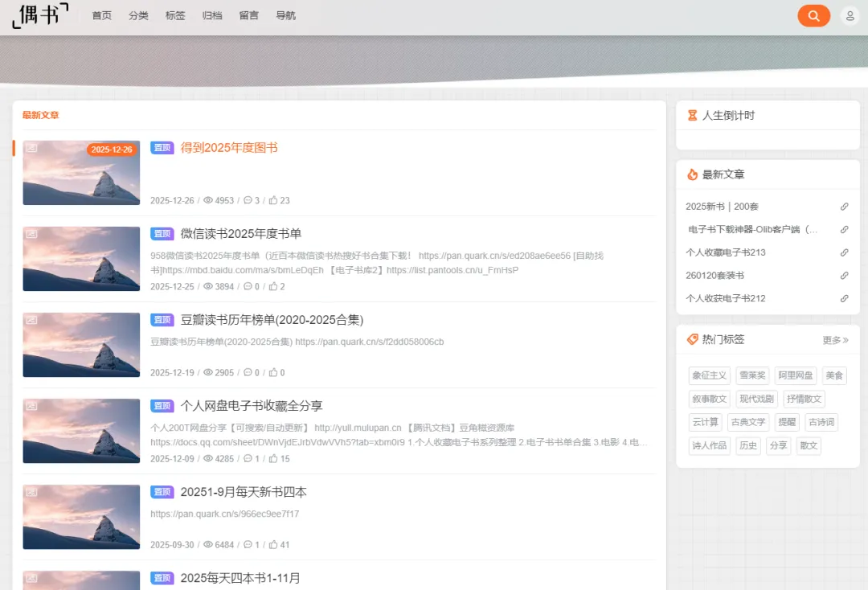The image size is (868, 590).
Task: Go to 首页 in the navigation
Action: [x=102, y=15]
